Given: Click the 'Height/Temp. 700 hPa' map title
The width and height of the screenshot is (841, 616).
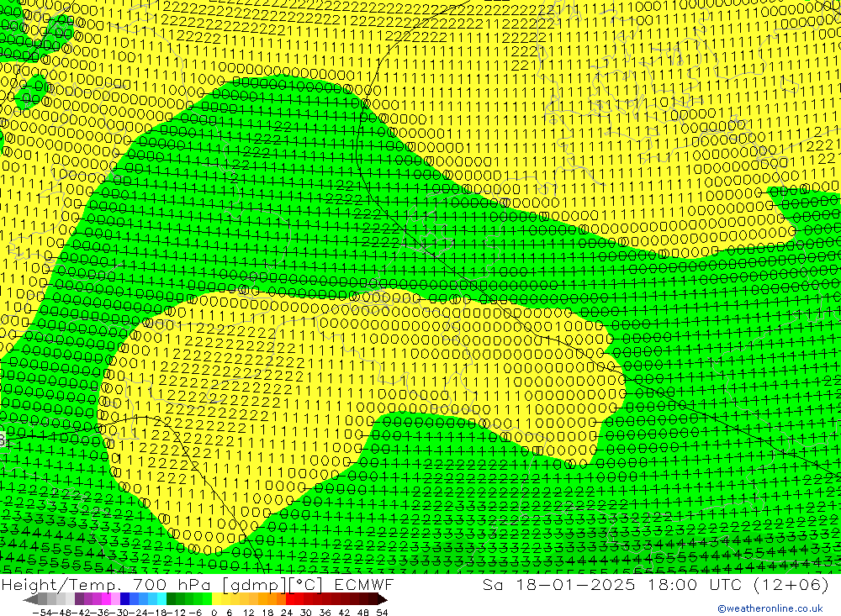Looking at the screenshot, I should pyautogui.click(x=105, y=584).
